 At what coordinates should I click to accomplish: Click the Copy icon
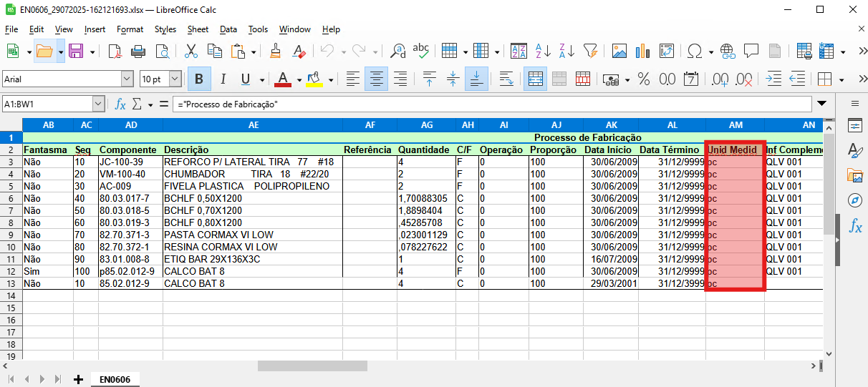coord(214,52)
